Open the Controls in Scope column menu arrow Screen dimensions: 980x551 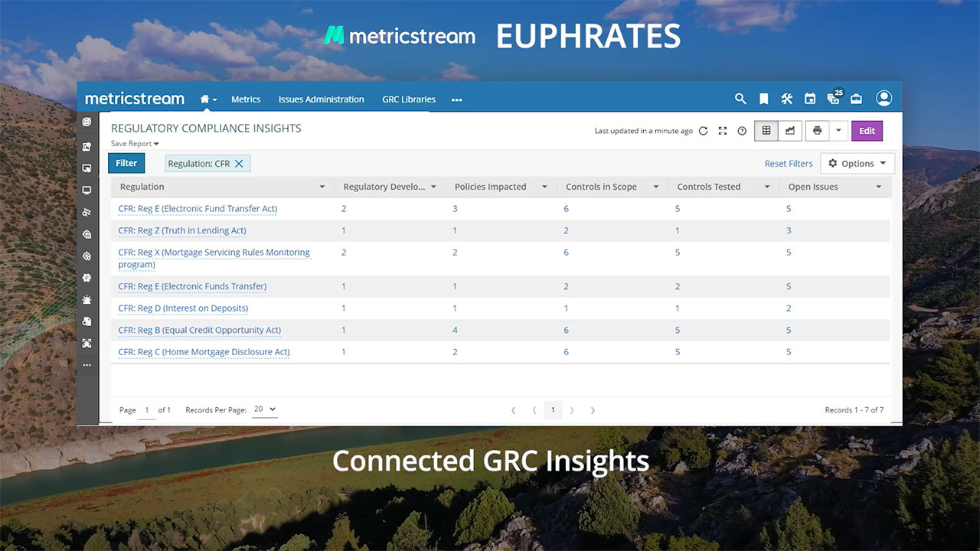656,187
